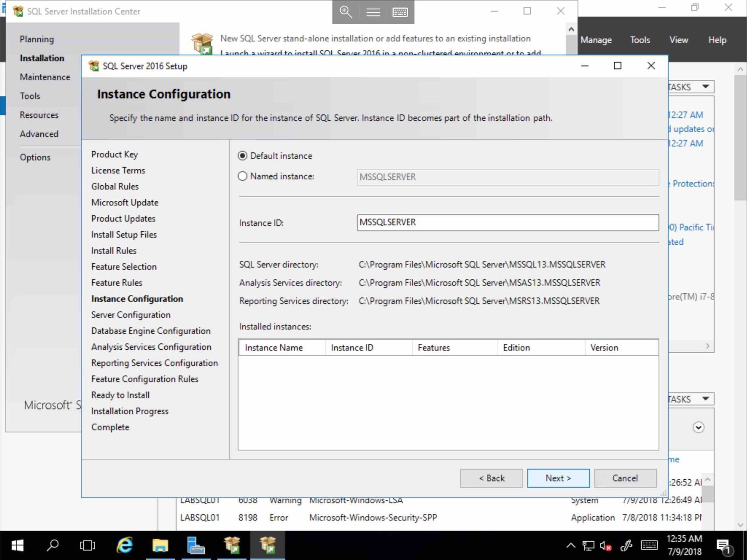Open Advanced in Installation Center

click(x=39, y=134)
